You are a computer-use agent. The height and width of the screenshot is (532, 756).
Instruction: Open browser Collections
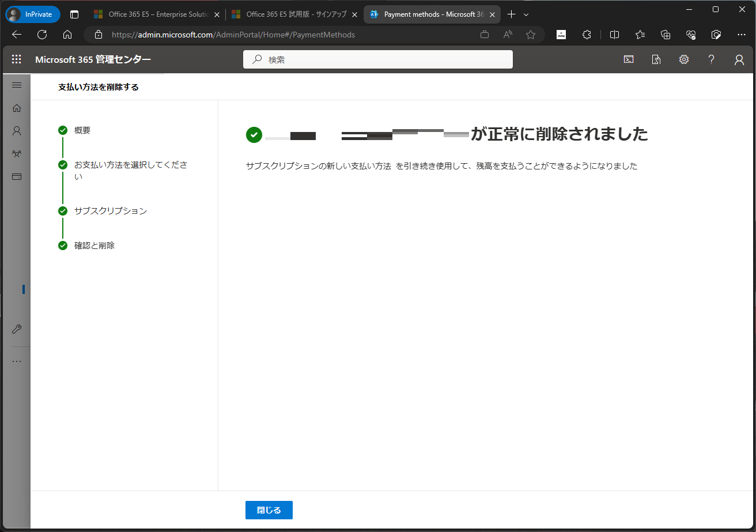(x=666, y=35)
